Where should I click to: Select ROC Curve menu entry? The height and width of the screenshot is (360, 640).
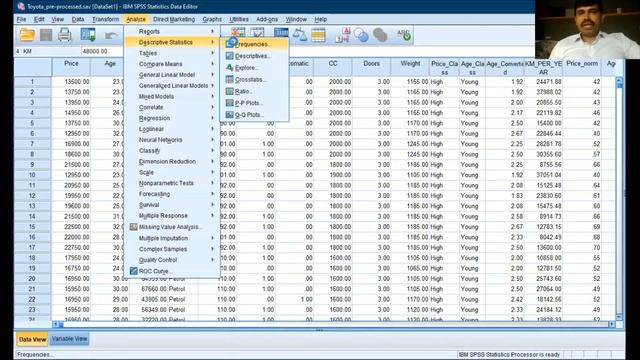[172, 271]
